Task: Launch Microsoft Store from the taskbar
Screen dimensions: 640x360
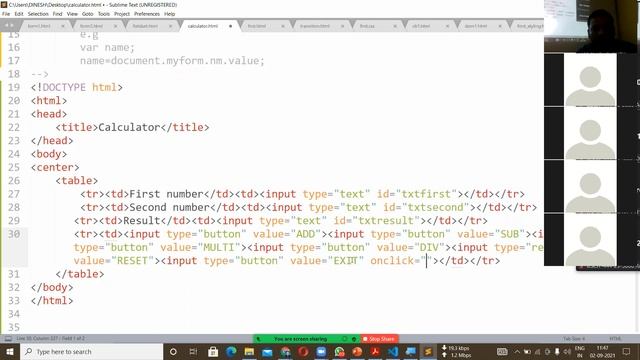Action: click(x=213, y=351)
